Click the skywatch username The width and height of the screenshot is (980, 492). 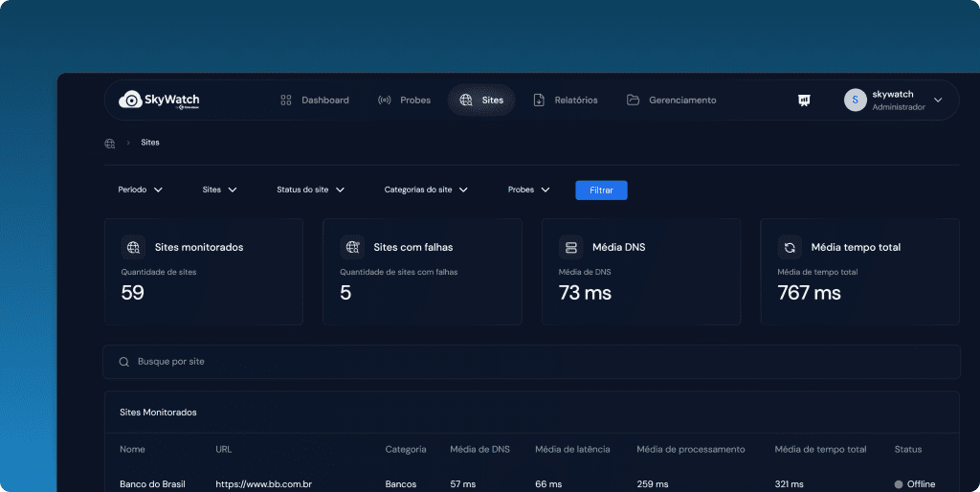[x=893, y=94]
